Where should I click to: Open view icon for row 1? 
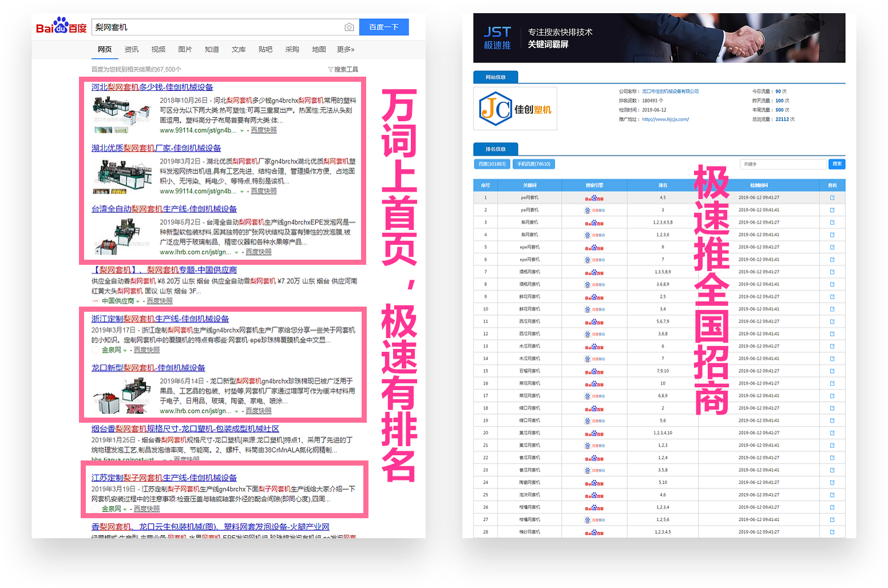(x=832, y=198)
